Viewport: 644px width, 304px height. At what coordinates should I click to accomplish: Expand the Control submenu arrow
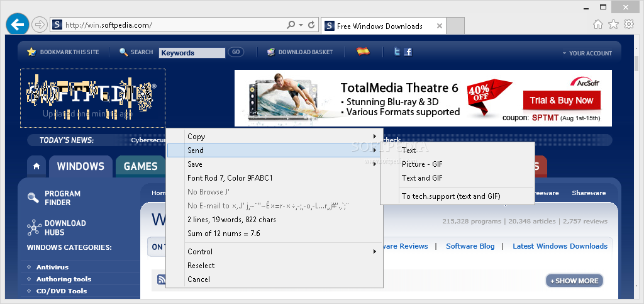coord(375,251)
